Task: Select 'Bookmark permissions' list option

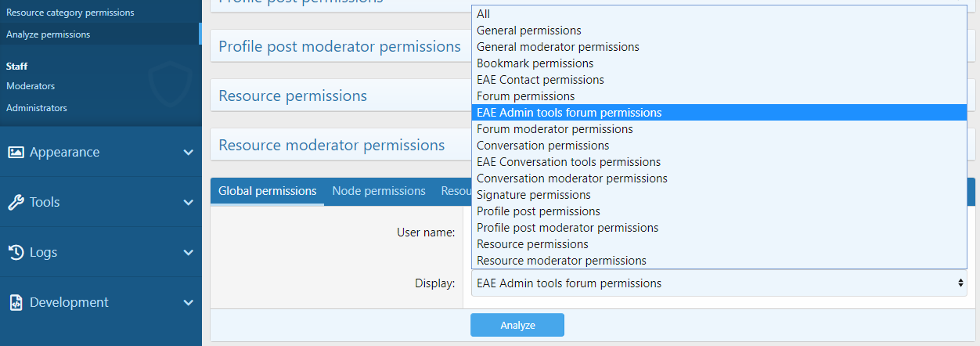Action: click(x=535, y=63)
